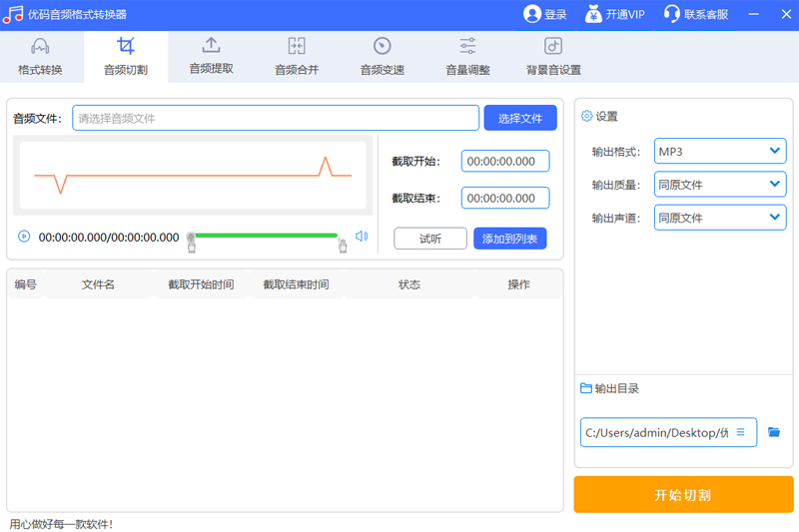Expand the 输出质量 quality dropdown
The image size is (799, 532).
click(719, 185)
